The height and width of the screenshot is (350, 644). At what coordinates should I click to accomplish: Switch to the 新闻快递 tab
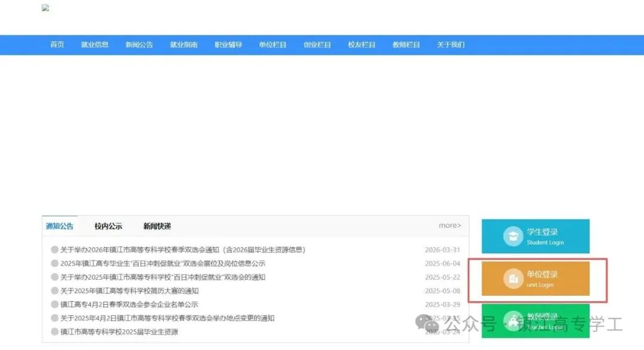[x=157, y=226]
